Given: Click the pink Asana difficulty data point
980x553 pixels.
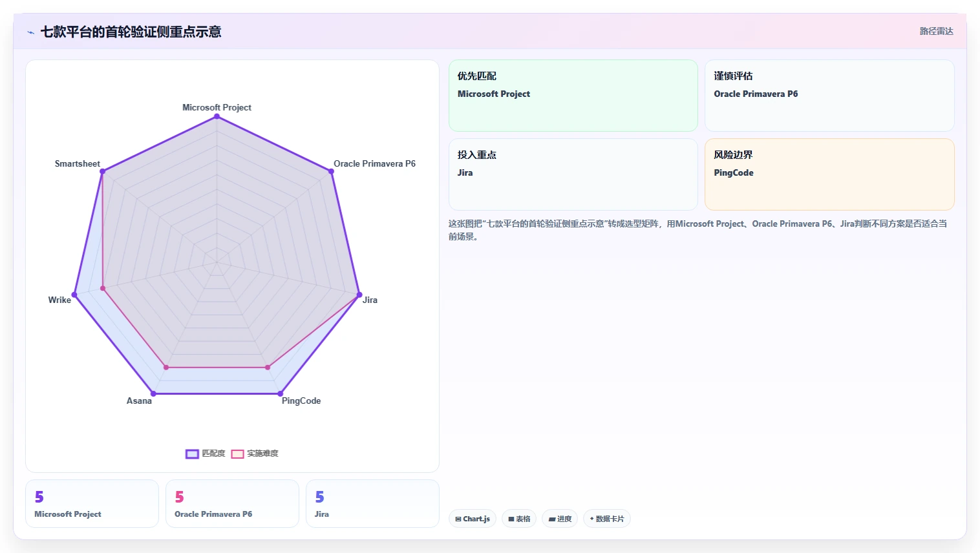Looking at the screenshot, I should click(166, 368).
